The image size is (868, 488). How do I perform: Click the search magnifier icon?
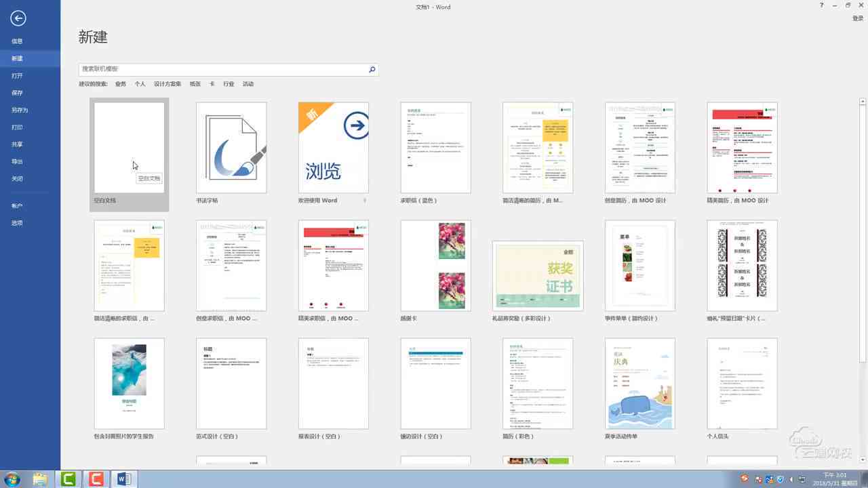click(x=372, y=69)
